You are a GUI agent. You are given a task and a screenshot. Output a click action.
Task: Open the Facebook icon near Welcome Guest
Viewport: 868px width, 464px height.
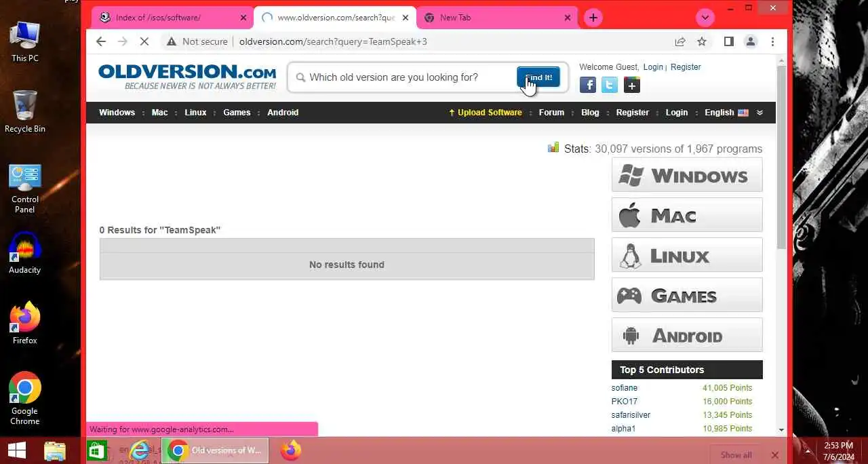(588, 85)
